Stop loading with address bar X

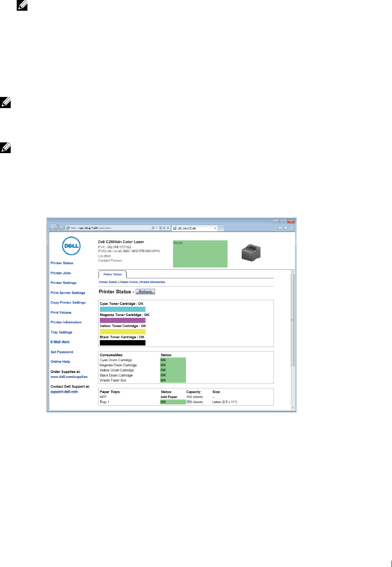tap(168, 228)
